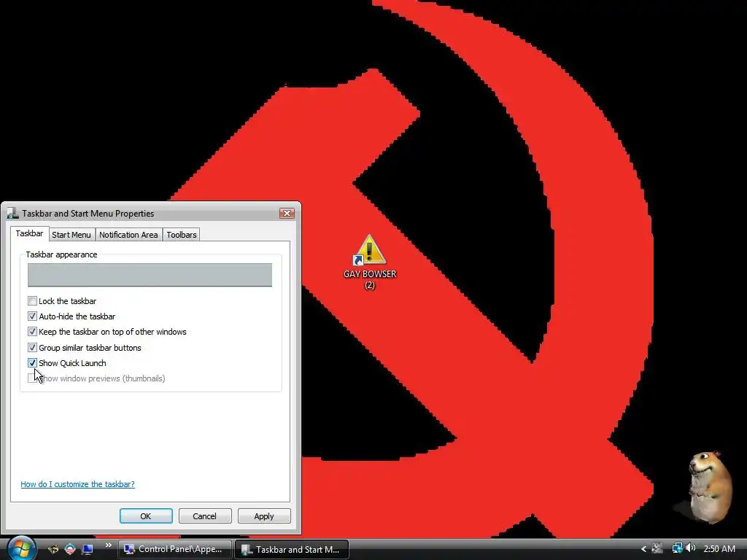Click the 2:50 AM clock
The height and width of the screenshot is (560, 747).
pyautogui.click(x=719, y=549)
